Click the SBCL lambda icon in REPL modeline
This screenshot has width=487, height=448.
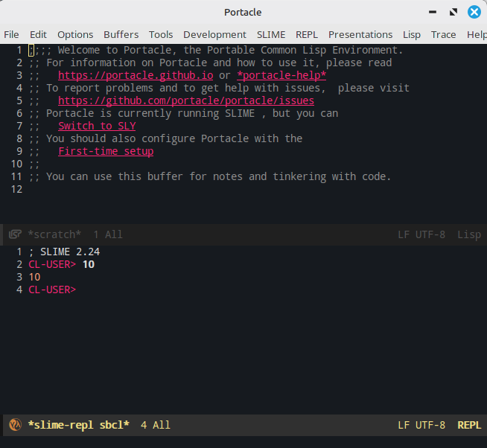15,425
